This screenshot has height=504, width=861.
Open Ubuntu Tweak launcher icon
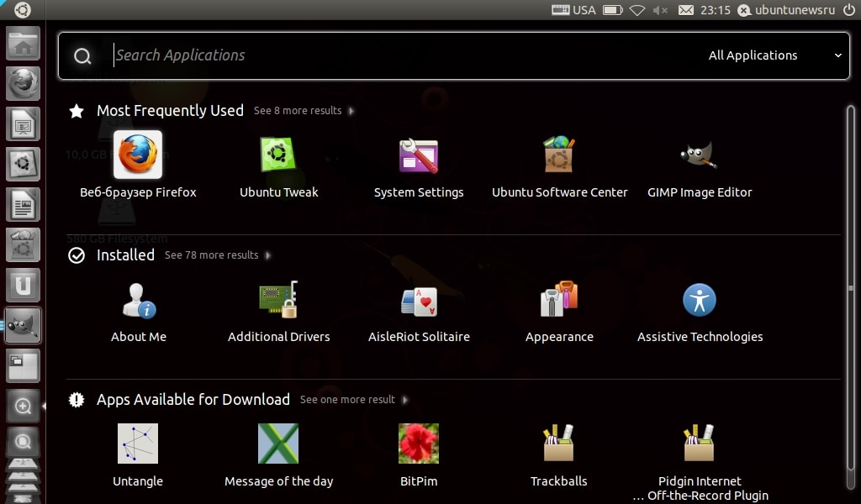coord(23,164)
